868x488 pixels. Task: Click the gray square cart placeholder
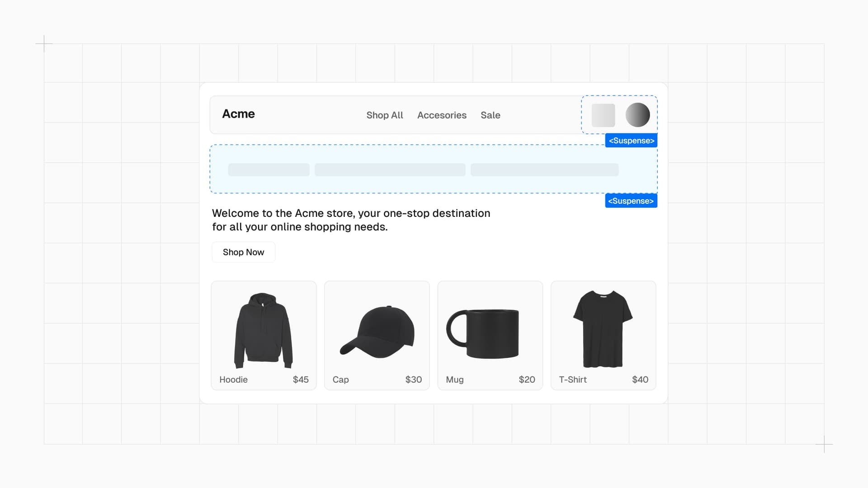[x=603, y=115]
